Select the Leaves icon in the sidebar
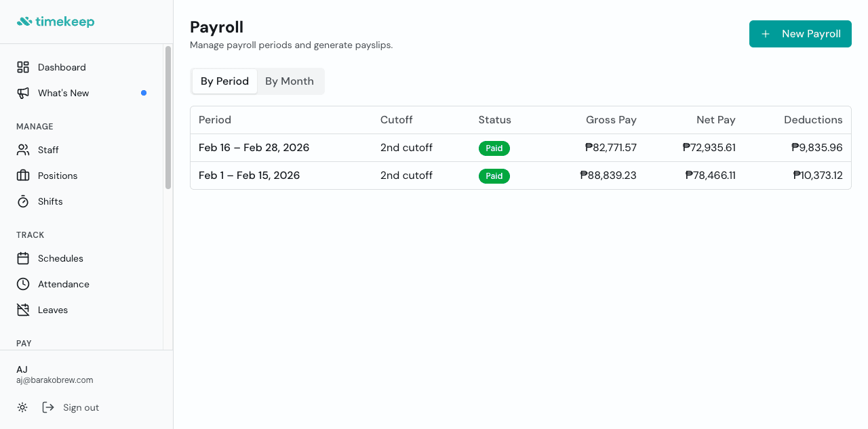 click(22, 310)
